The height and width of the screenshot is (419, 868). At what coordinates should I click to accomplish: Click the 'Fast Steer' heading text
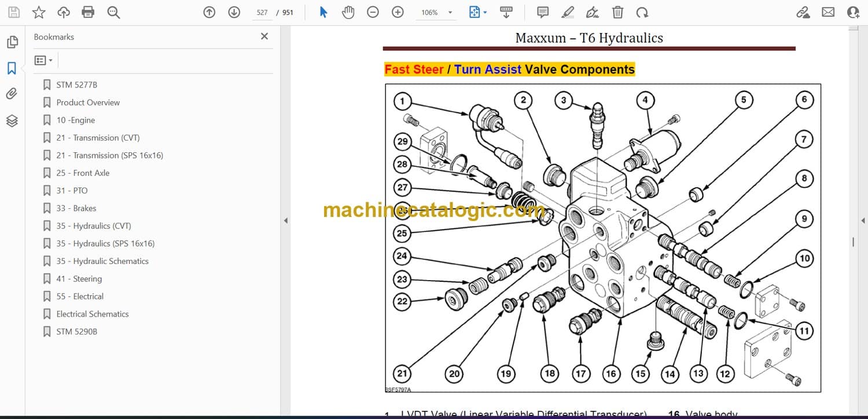pos(414,69)
